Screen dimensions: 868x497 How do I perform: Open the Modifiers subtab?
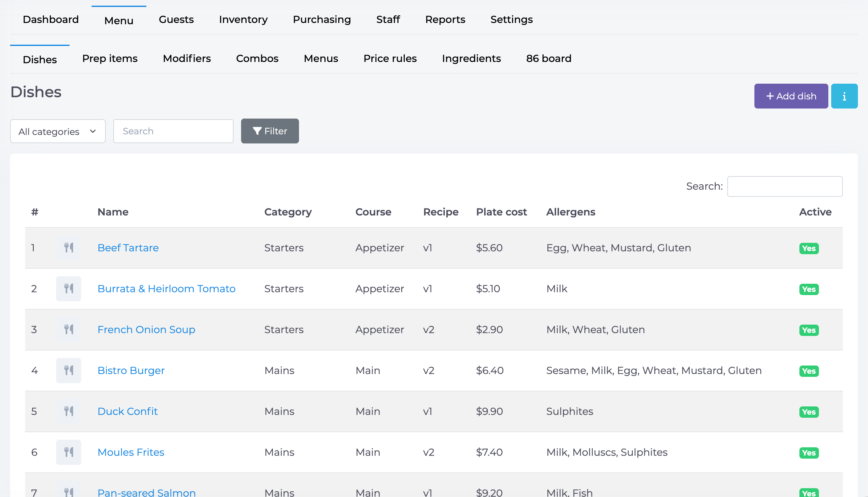coord(187,59)
